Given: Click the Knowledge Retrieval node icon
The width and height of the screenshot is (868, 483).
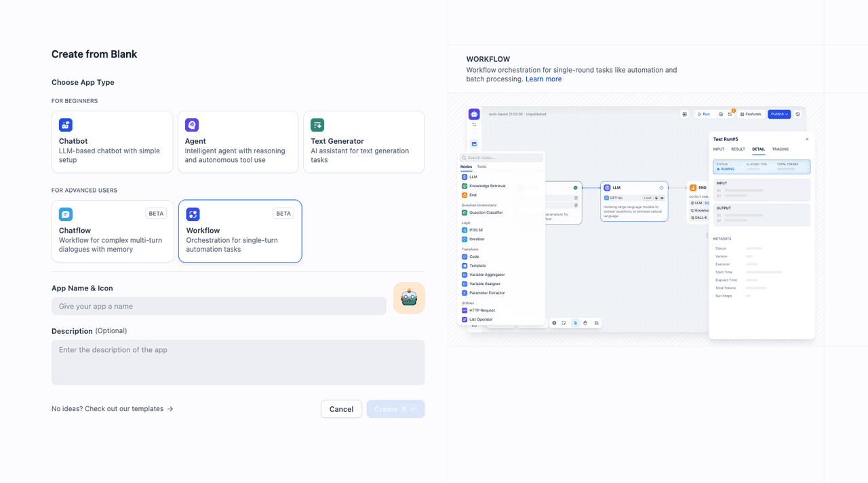Looking at the screenshot, I should [x=465, y=186].
